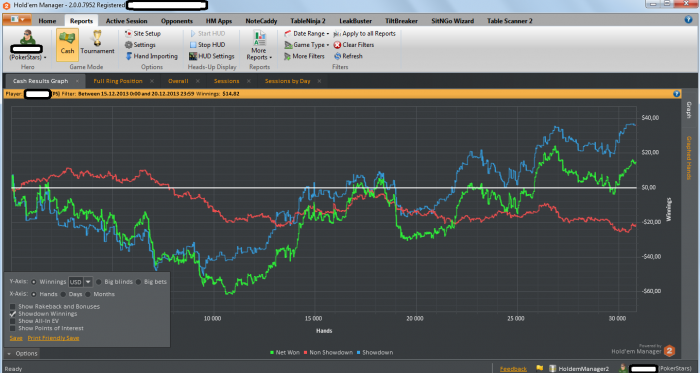The image size is (700, 373).
Task: Select Days X-Axis radio button
Action: pyautogui.click(x=63, y=294)
